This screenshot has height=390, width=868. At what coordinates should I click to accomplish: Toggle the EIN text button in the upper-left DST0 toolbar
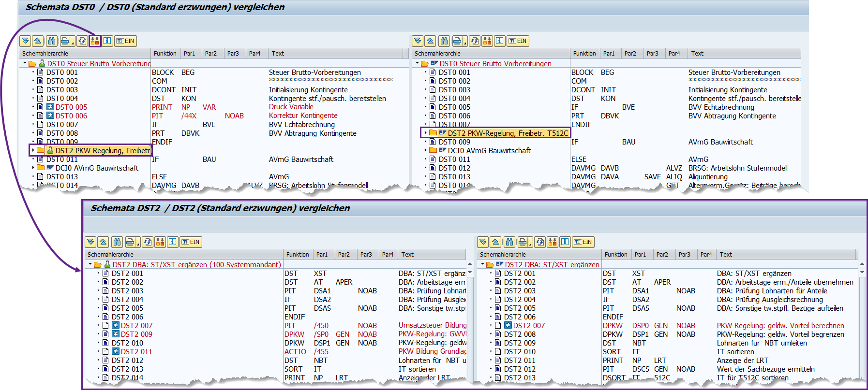click(125, 41)
